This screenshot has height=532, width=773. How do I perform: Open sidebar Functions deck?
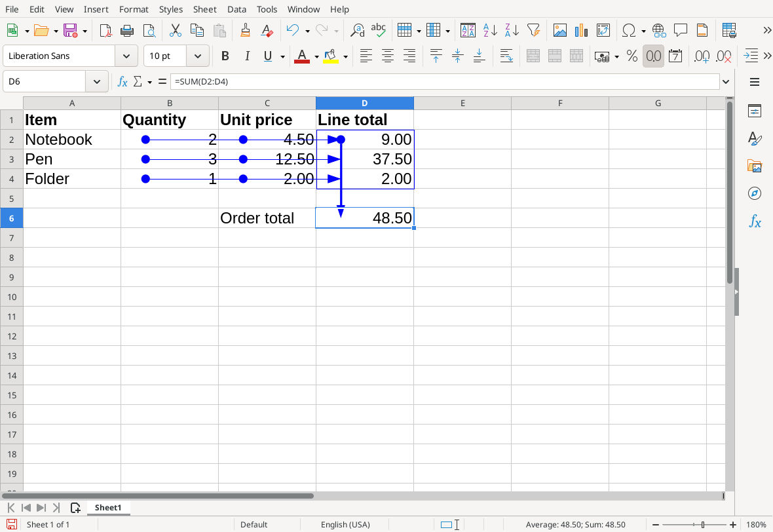coord(754,221)
